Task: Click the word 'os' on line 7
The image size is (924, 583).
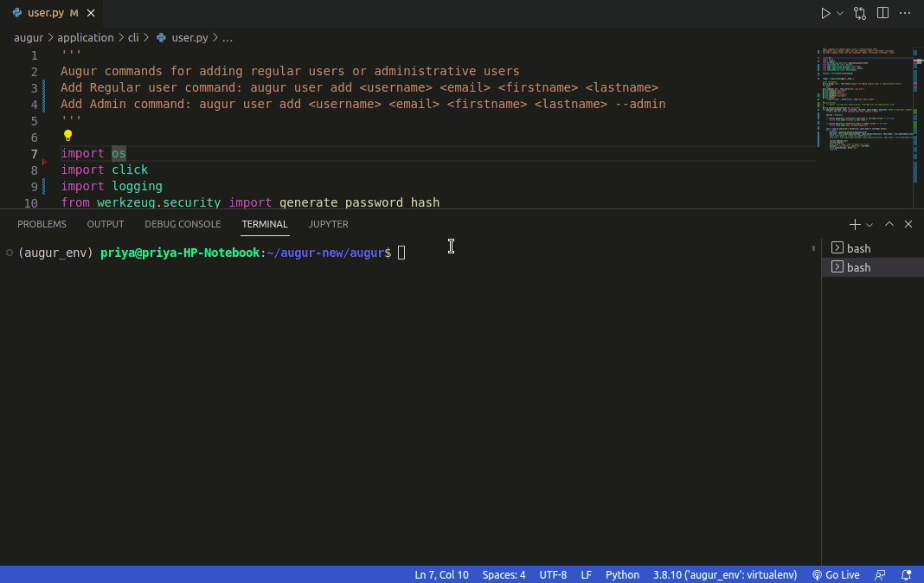Action: coord(119,153)
